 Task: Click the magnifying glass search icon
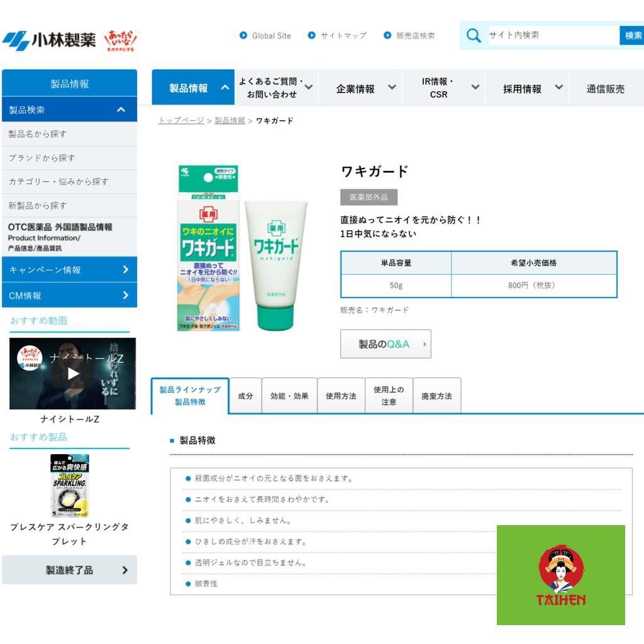(474, 35)
